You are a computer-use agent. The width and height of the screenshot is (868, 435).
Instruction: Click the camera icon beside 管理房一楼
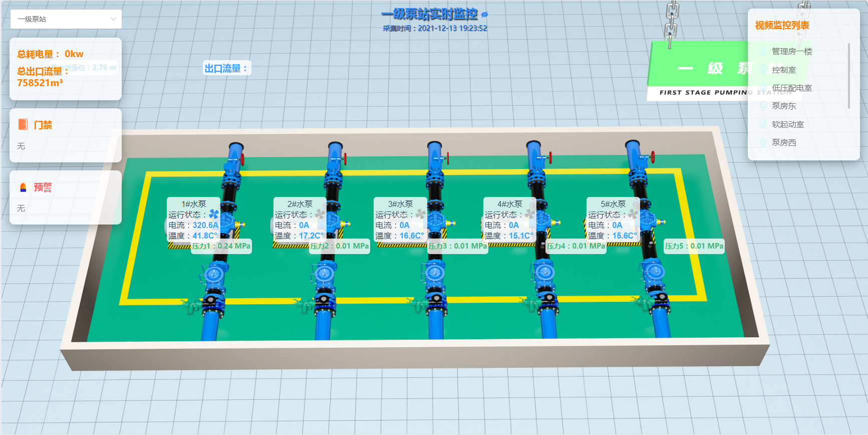763,51
